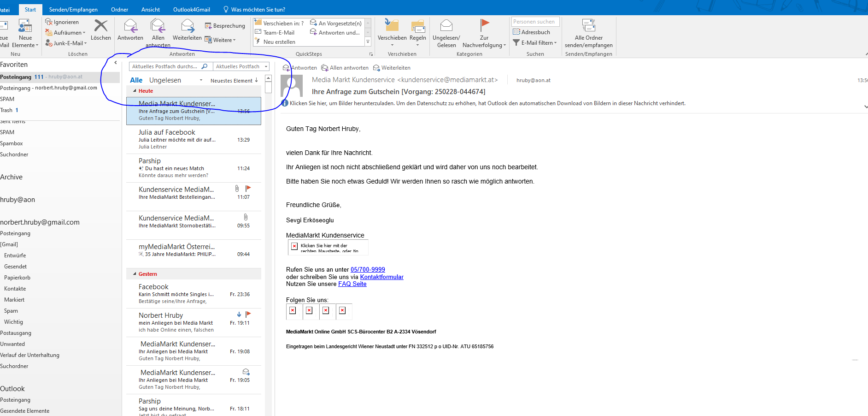Click the sender avatar picture
The width and height of the screenshot is (868, 416).
pos(292,86)
